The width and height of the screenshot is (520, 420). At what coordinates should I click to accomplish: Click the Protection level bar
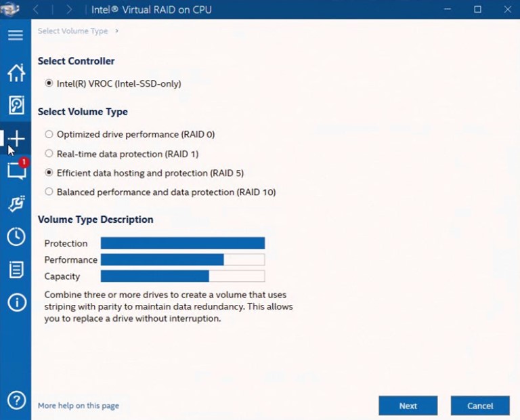coord(183,243)
